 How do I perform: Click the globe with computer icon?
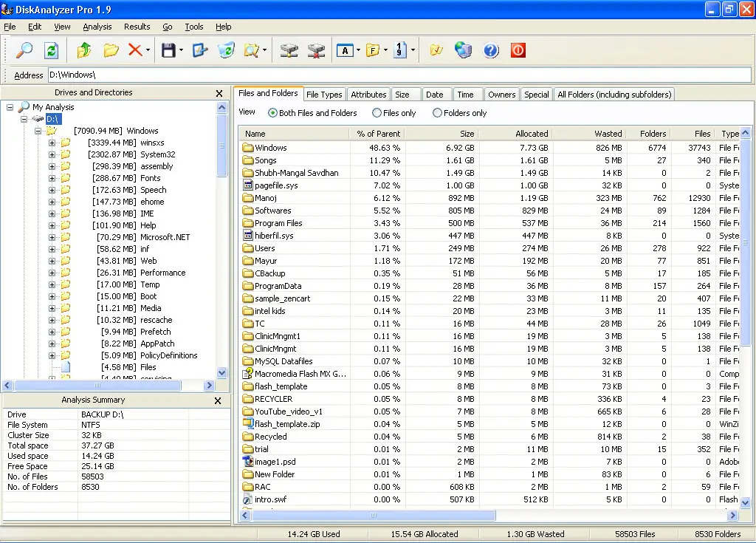tap(463, 50)
